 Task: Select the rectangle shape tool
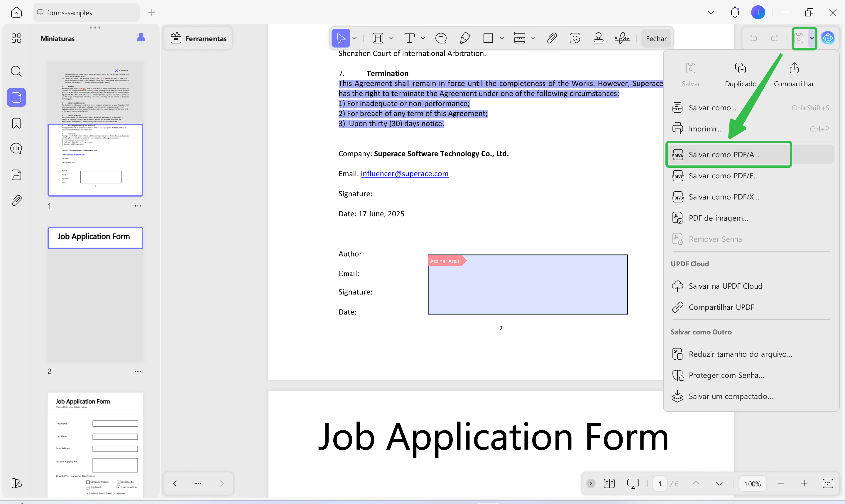click(x=488, y=38)
